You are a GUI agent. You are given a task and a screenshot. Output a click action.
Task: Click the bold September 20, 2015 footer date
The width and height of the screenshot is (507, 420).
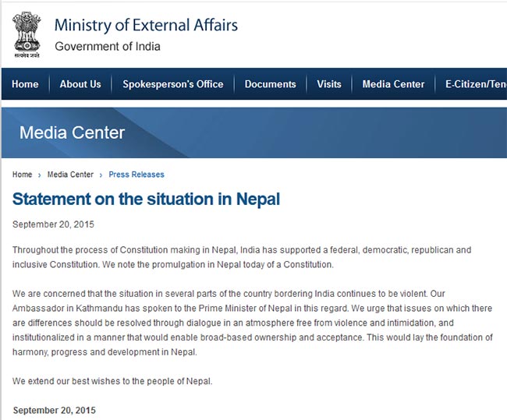(x=55, y=411)
